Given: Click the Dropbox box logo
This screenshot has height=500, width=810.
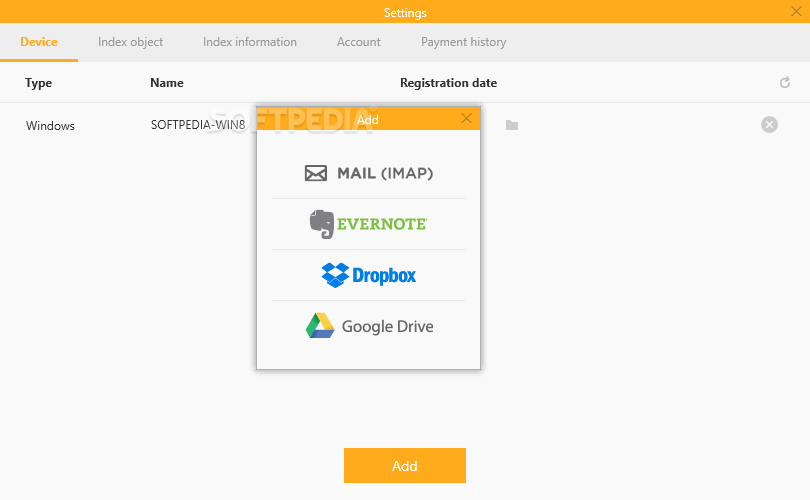Looking at the screenshot, I should click(335, 275).
